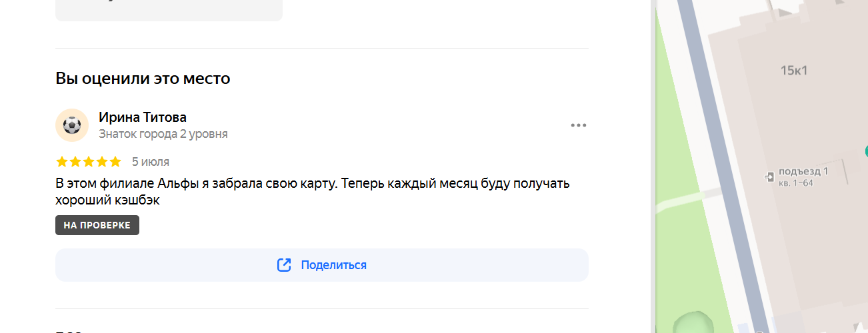Select the fourth rating star
868x333 pixels.
(102, 161)
